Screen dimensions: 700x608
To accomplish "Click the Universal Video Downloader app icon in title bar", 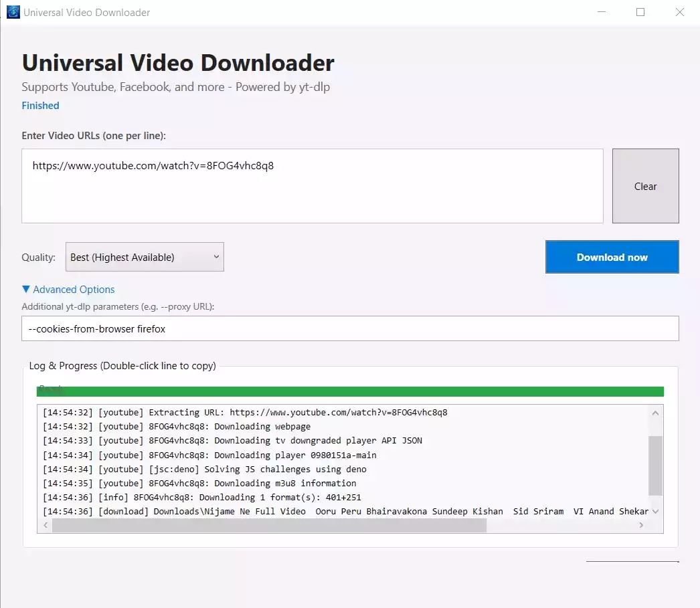I will pos(13,12).
